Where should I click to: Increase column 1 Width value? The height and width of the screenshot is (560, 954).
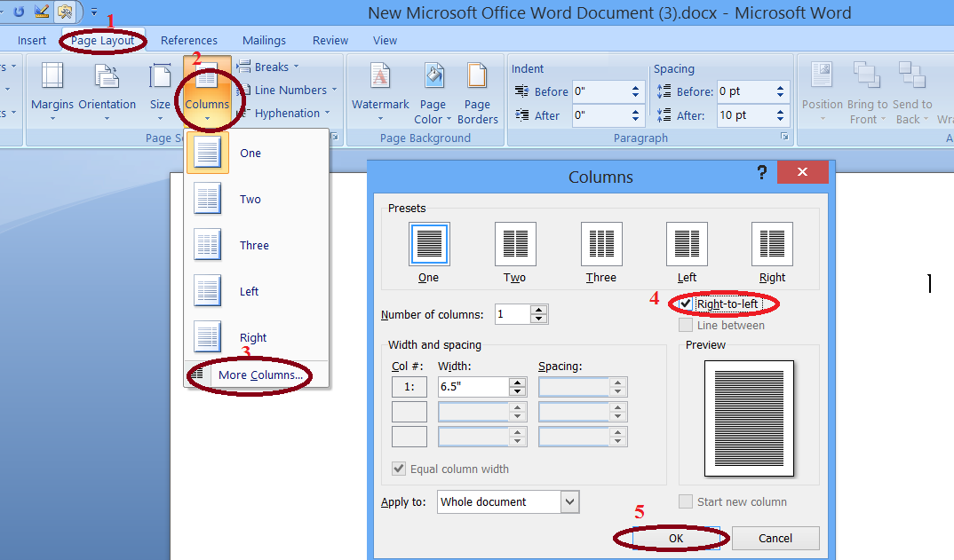[518, 383]
